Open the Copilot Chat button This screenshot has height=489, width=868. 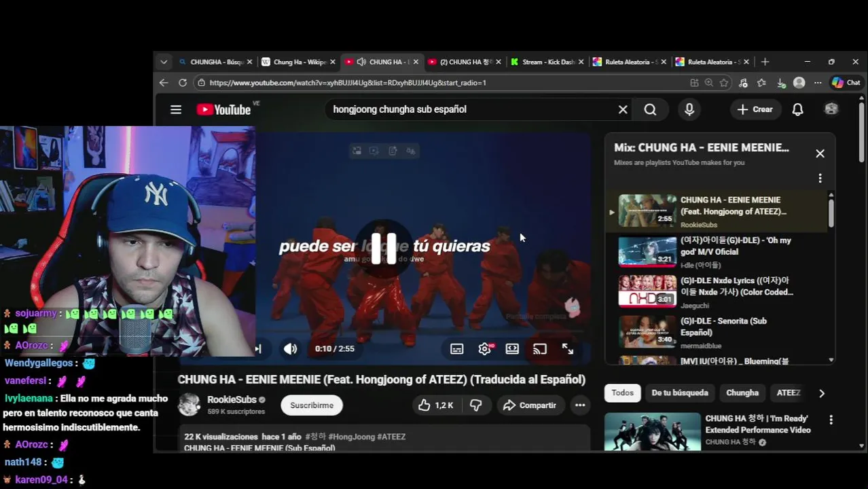[846, 83]
